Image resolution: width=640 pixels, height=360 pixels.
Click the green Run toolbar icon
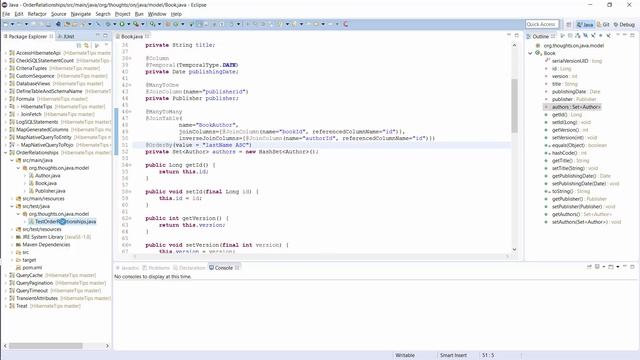122,24
